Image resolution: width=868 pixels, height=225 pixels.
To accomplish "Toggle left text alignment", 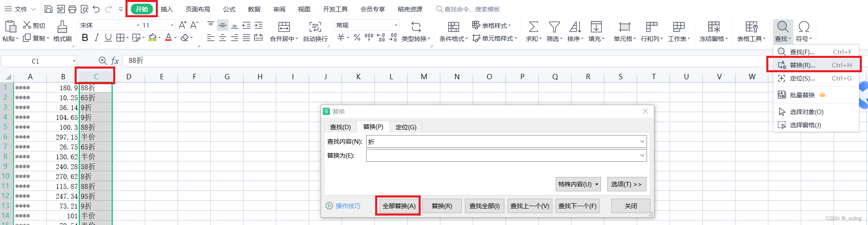I will [x=211, y=38].
